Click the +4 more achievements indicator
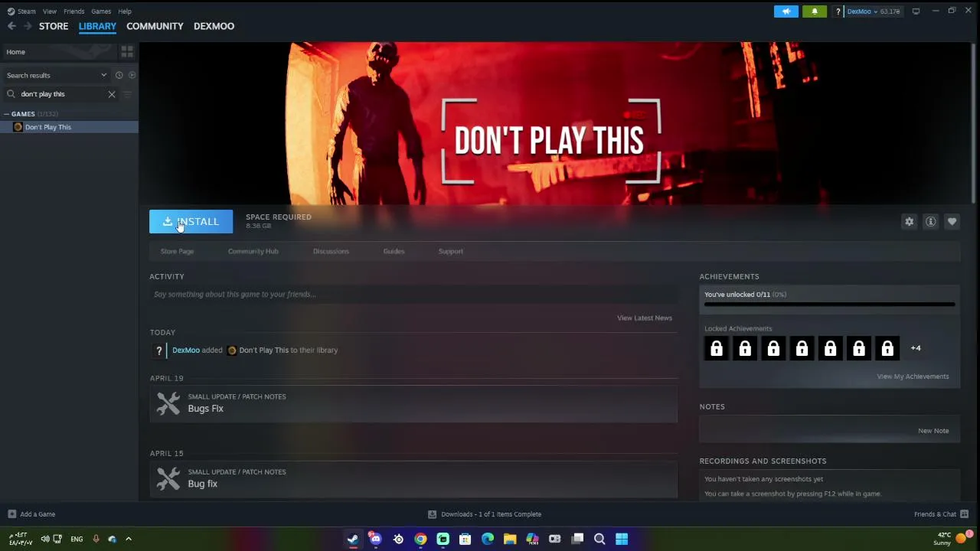This screenshot has height=551, width=980. coord(916,348)
